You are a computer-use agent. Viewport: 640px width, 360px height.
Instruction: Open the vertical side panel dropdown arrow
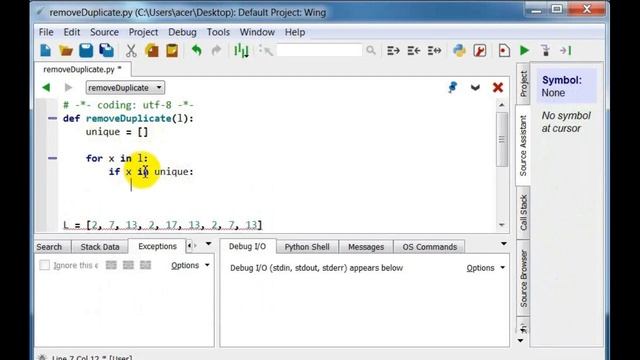point(520,340)
